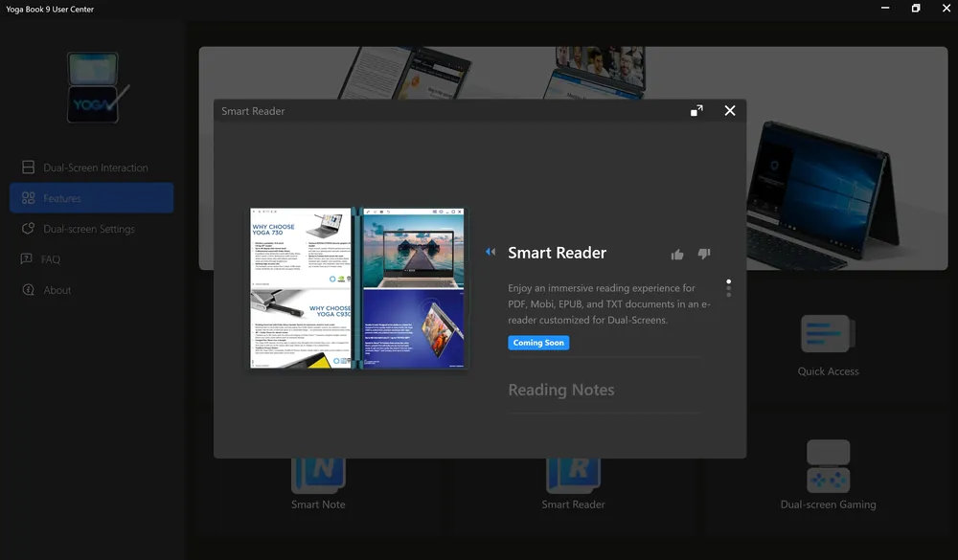The image size is (958, 560).
Task: Expand the Smart Reader dialog
Action: click(x=696, y=110)
